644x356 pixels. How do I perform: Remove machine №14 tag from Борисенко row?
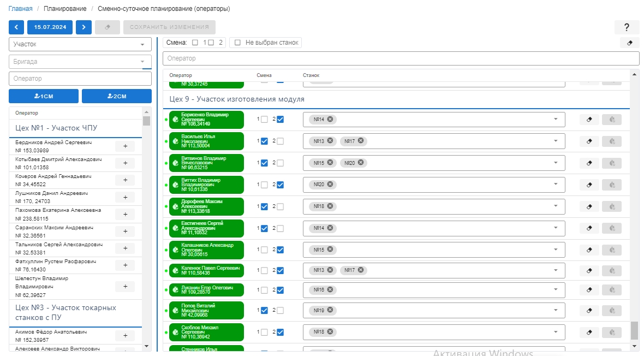point(330,120)
